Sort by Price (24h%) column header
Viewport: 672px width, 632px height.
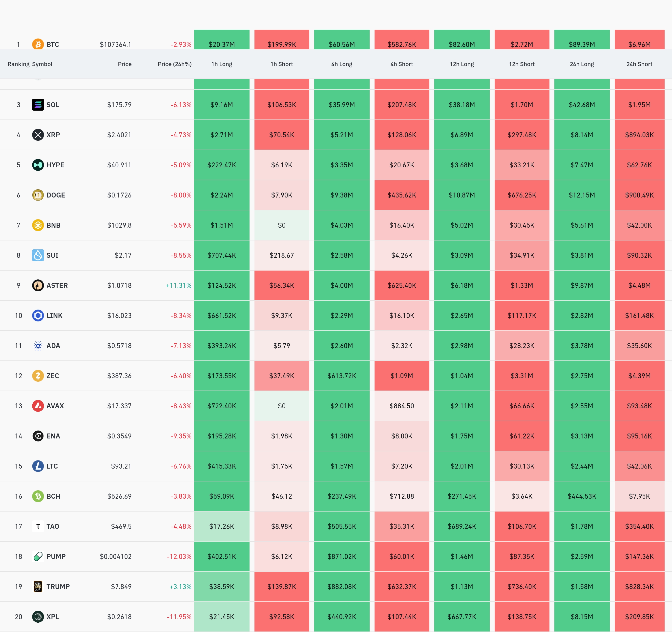click(174, 64)
